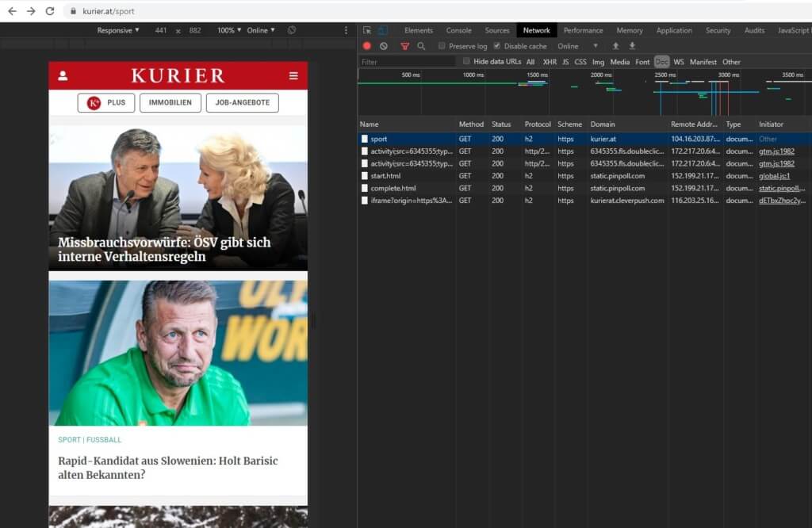Screen dimensions: 812x528
Task: Expand the network throttling Online dropdown
Action: coord(578,46)
